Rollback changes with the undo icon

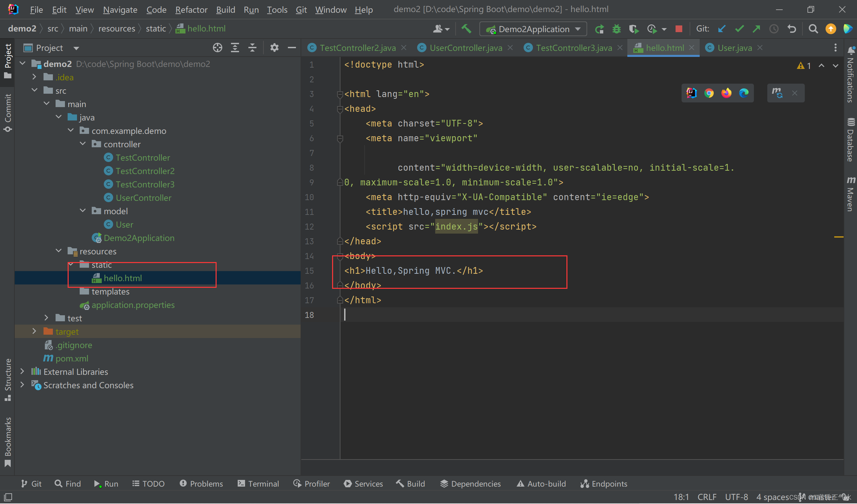point(792,29)
